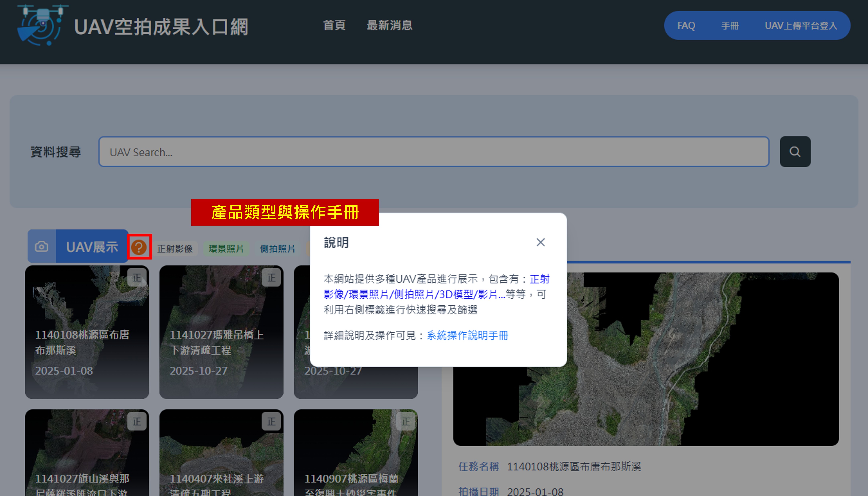Click the orange question mark help icon
This screenshot has height=496, width=868.
pyautogui.click(x=139, y=247)
